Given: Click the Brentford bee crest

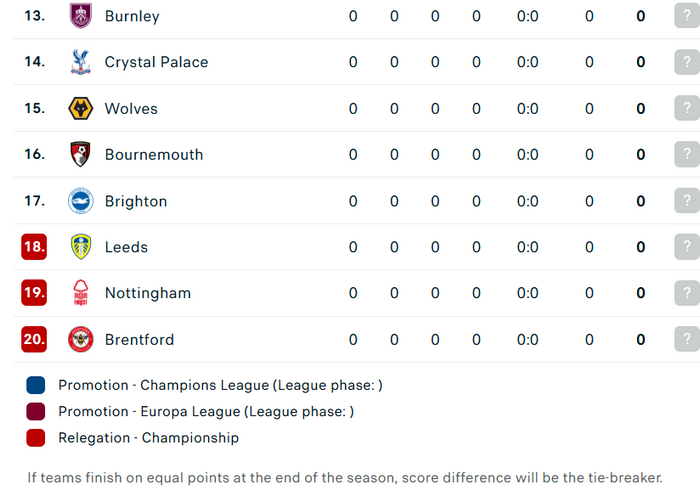Looking at the screenshot, I should (x=81, y=339).
